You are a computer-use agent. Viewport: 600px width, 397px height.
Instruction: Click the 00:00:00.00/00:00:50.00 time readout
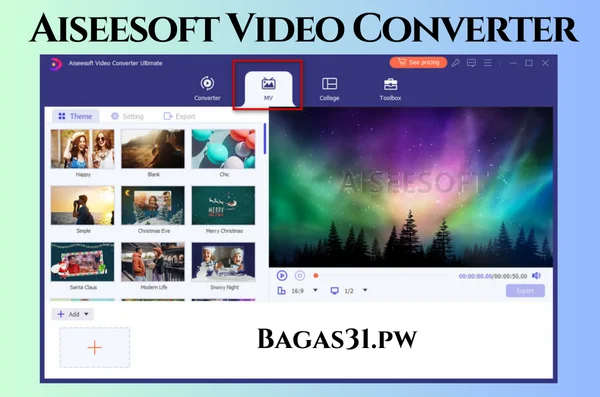pyautogui.click(x=493, y=276)
